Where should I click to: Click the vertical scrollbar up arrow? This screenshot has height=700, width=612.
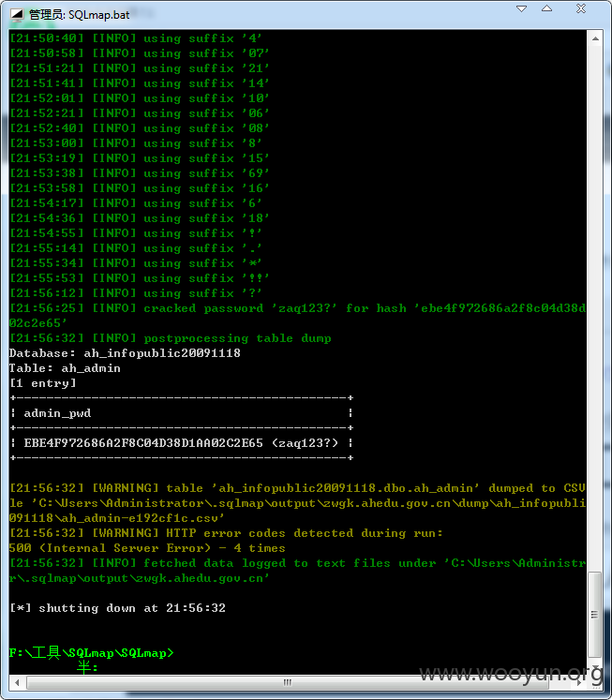tap(595, 38)
